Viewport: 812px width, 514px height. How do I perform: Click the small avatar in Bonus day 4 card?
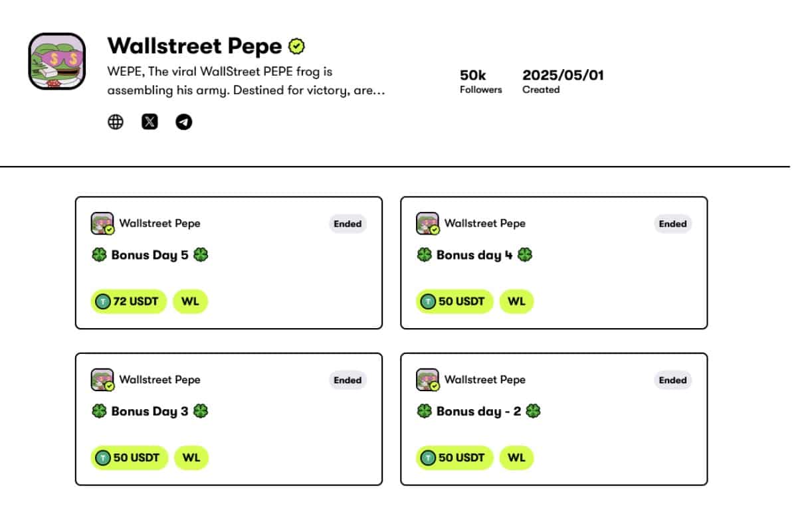coord(427,223)
